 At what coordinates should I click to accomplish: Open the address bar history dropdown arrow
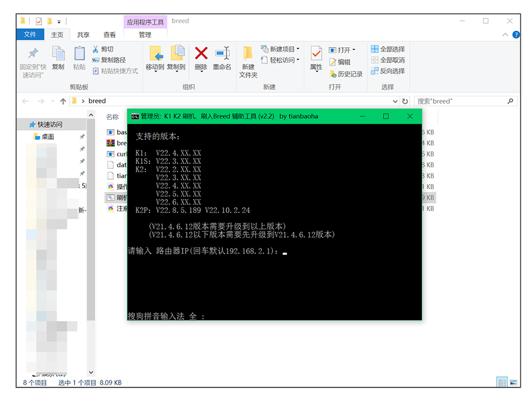[394, 101]
